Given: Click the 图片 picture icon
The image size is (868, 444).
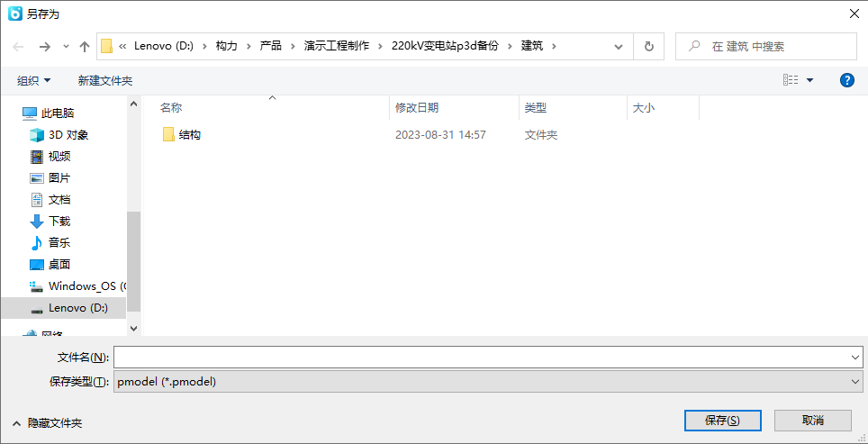Looking at the screenshot, I should [x=37, y=177].
